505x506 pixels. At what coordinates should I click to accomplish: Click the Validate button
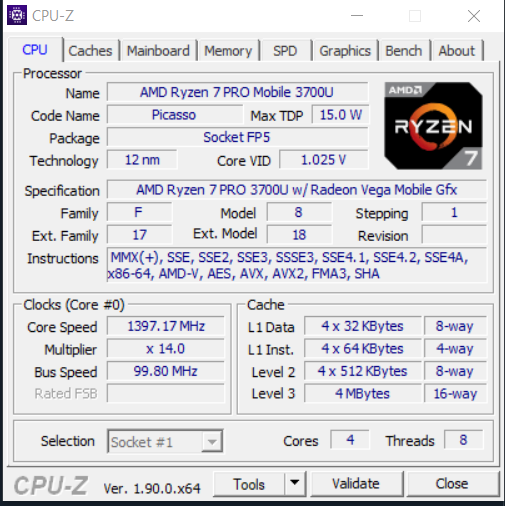356,484
